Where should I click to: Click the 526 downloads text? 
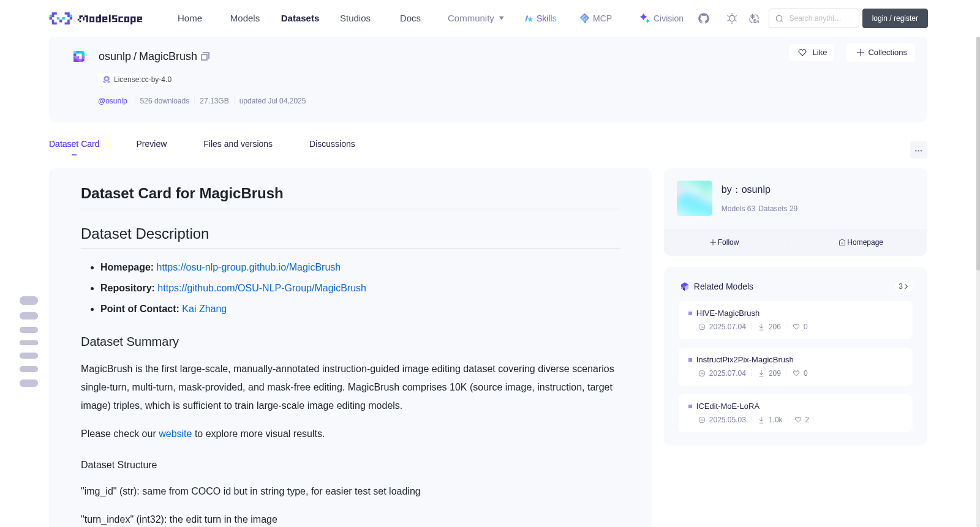(x=165, y=101)
